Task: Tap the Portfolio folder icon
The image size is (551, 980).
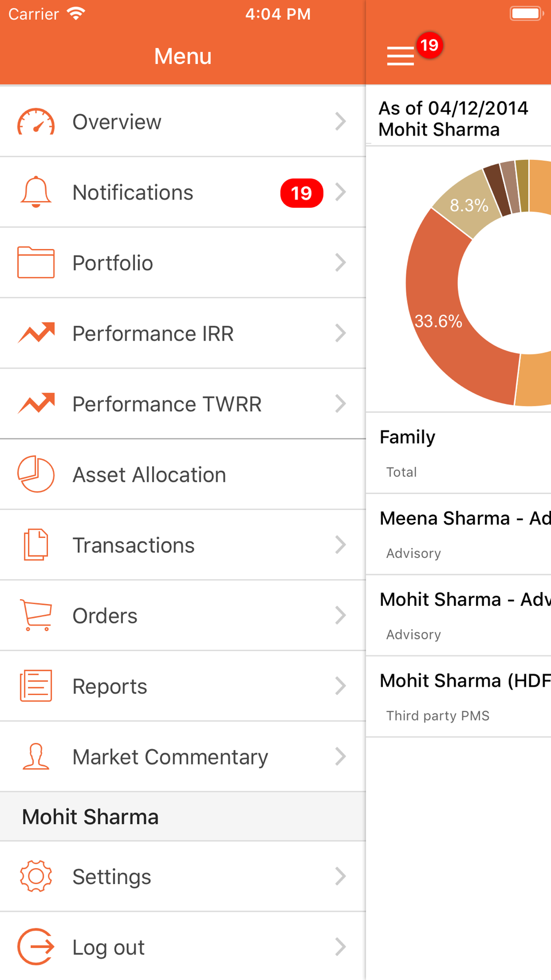Action: point(36,263)
